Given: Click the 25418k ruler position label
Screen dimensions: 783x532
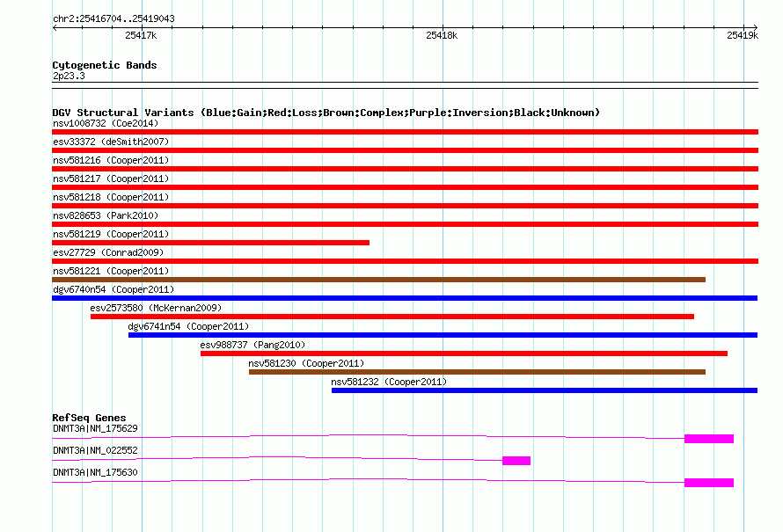Looking at the screenshot, I should coord(442,35).
